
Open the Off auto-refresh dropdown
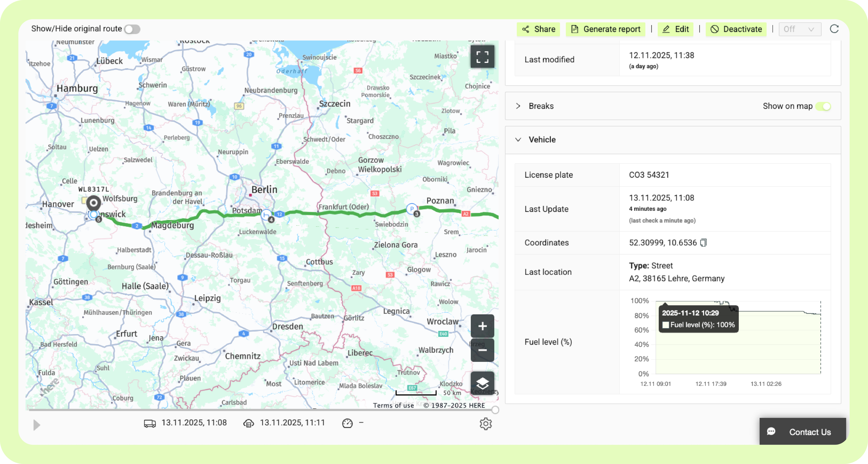pos(800,29)
